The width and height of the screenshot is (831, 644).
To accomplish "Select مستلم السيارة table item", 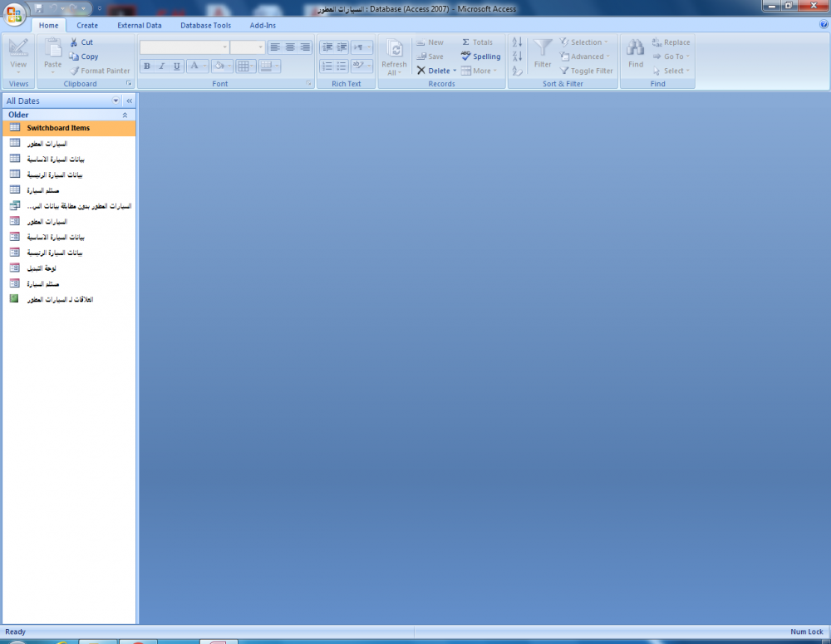I will [69, 190].
